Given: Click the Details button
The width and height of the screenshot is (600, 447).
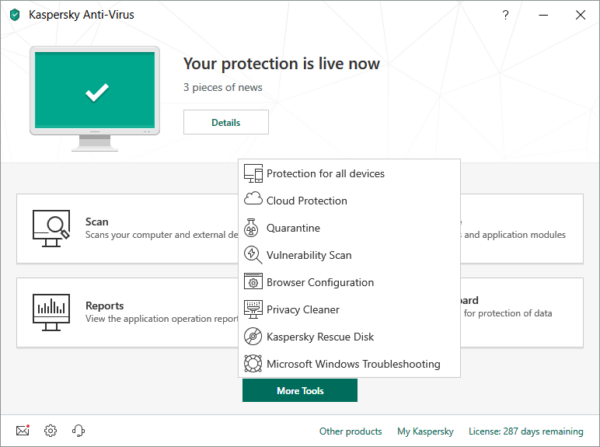Looking at the screenshot, I should (x=226, y=122).
